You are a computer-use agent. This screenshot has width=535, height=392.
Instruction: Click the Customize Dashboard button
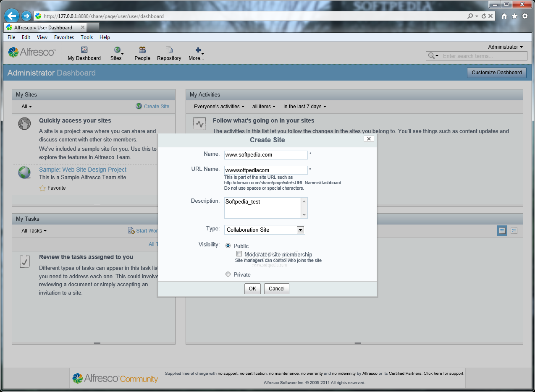point(497,73)
